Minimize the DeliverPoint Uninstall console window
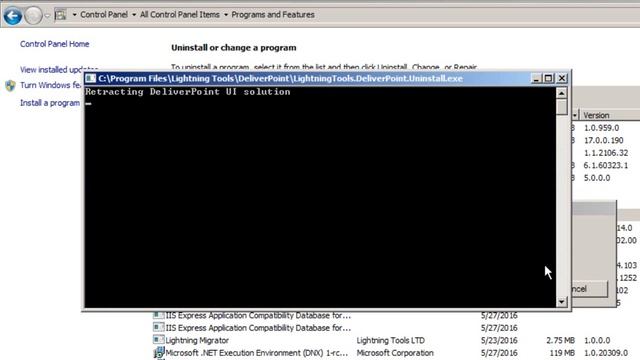Image resolution: width=640 pixels, height=360 pixels. click(536, 78)
